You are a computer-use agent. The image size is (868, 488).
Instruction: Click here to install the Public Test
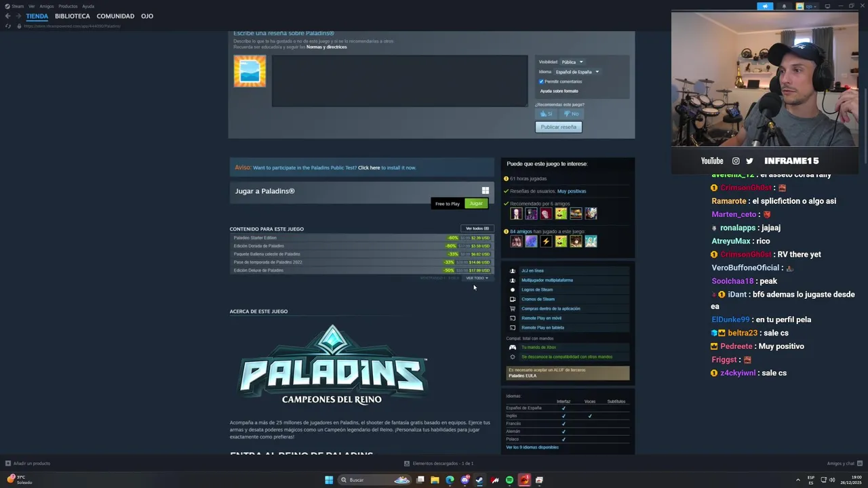369,167
